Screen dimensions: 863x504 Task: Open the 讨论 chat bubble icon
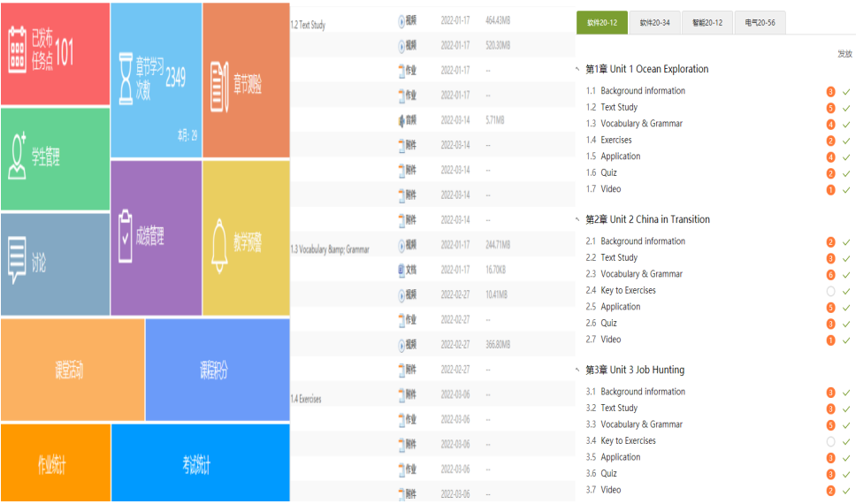[x=17, y=263]
